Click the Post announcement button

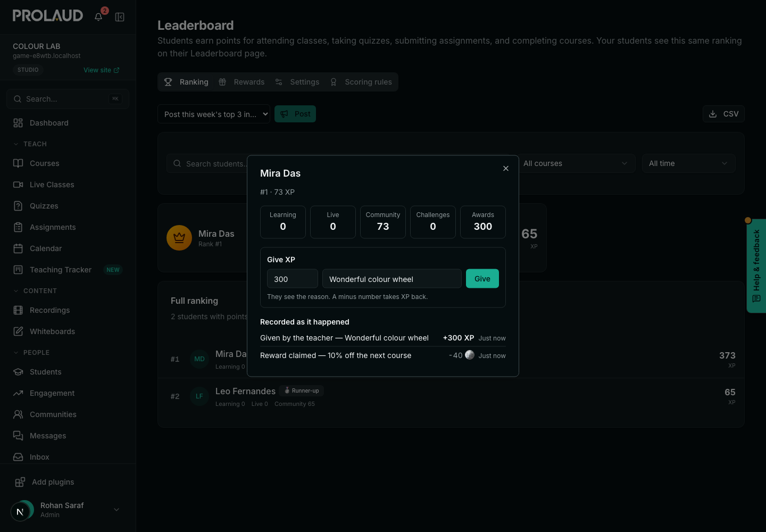point(295,114)
